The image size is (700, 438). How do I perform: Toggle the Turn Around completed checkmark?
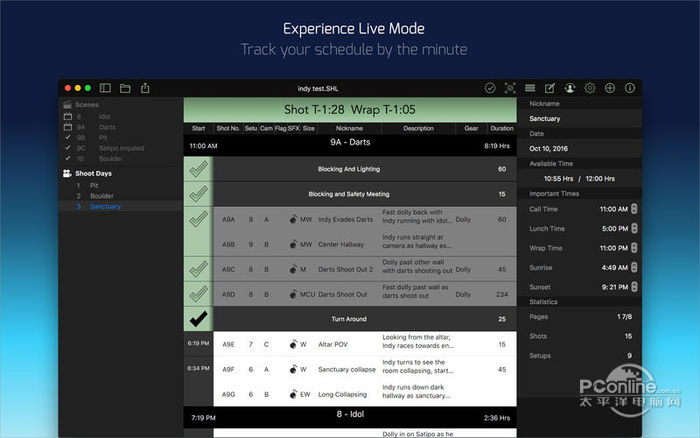198,319
